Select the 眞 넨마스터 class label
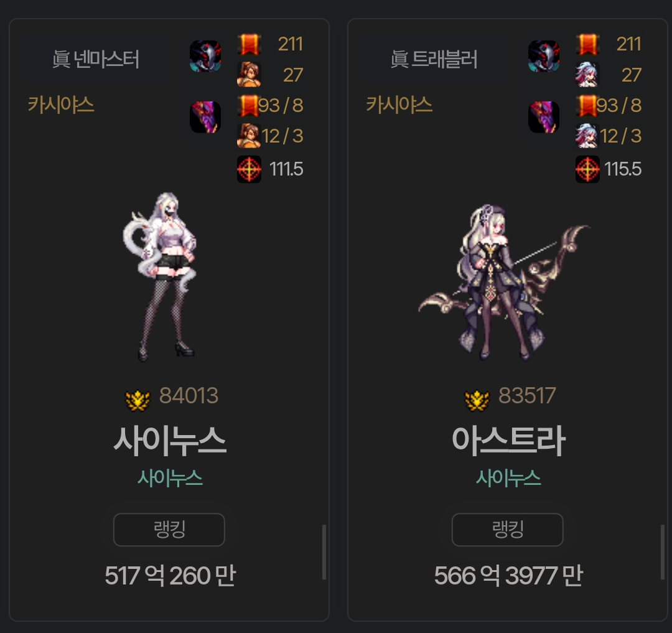This screenshot has height=633, width=672. pos(96,59)
